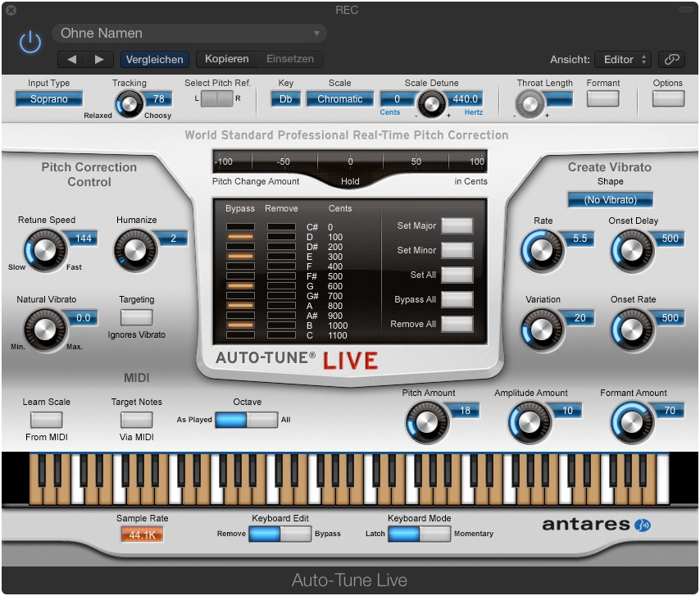Click the Set Minor button
Screen dimensions: 700x596
[x=457, y=250]
